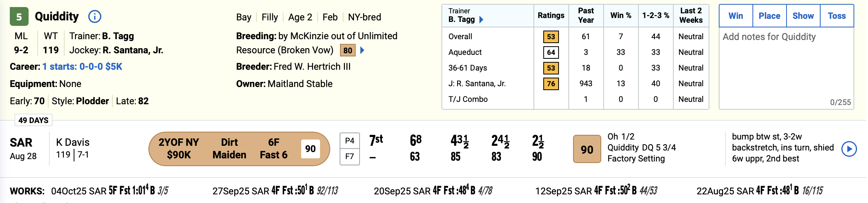Open career starts 0-0-0 $5K link

82,67
